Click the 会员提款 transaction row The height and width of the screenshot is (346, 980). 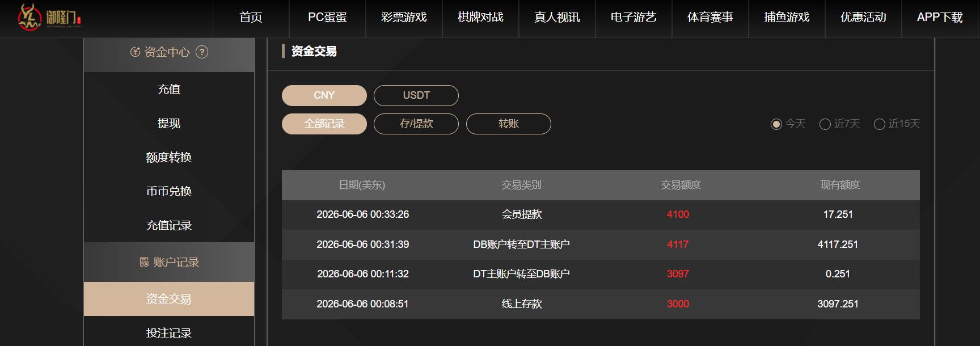(601, 214)
